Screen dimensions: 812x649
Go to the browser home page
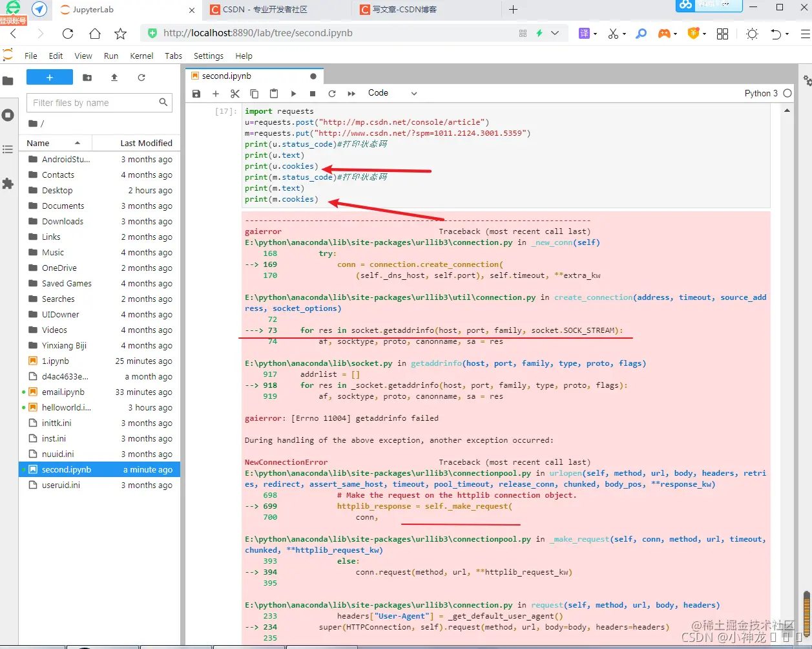(94, 34)
